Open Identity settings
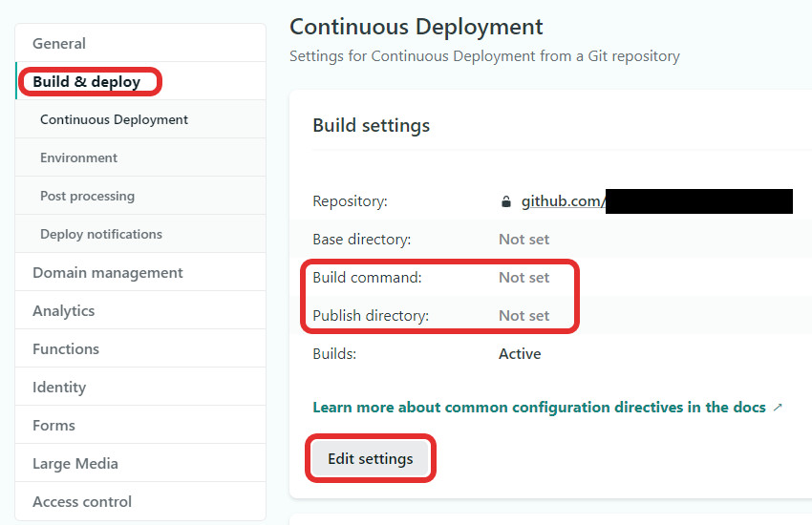 tap(59, 388)
